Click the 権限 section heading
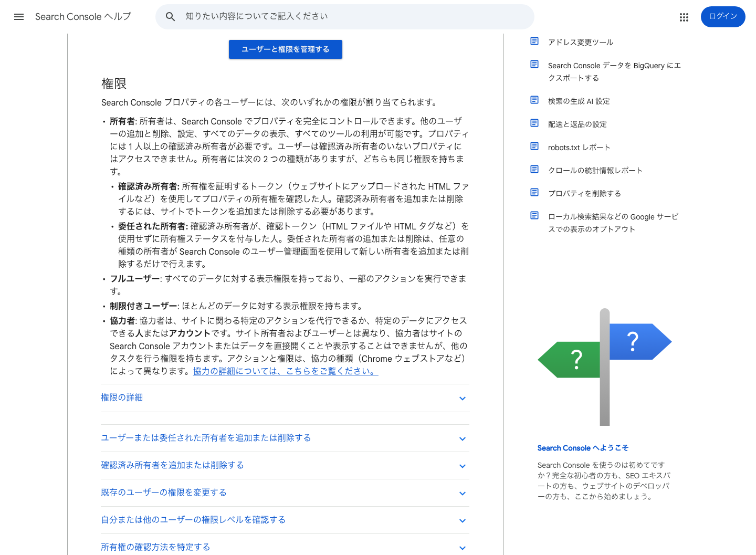 [114, 83]
